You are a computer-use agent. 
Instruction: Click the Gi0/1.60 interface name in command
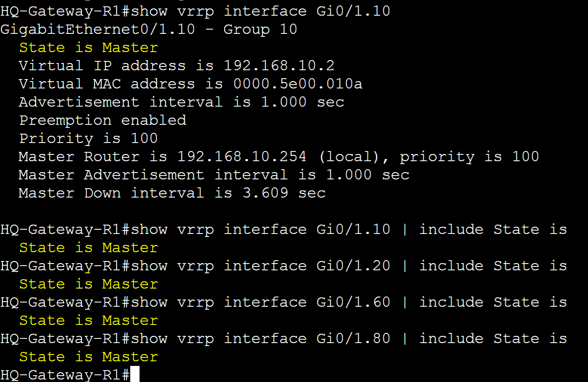click(353, 302)
